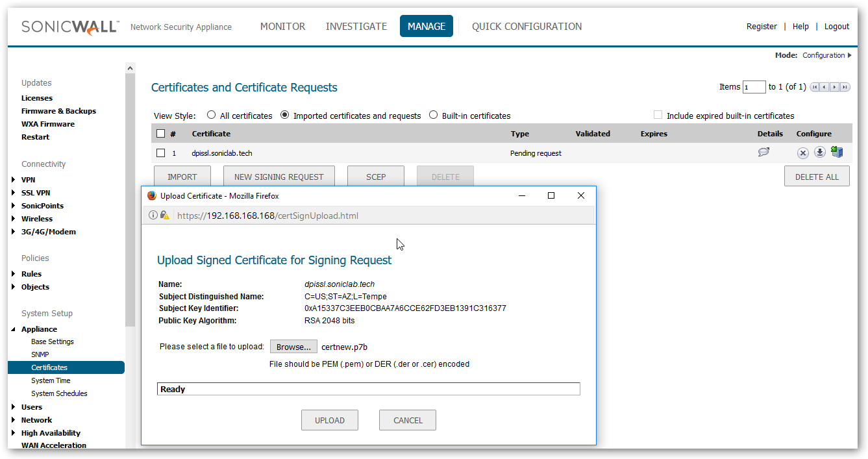The height and width of the screenshot is (459, 868).
Task: Go to last page of certificate items
Action: (x=845, y=87)
